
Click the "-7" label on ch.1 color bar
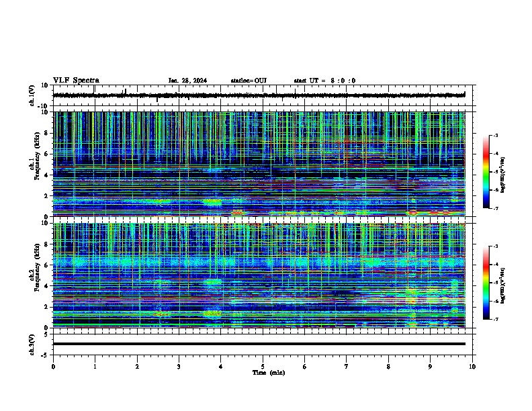click(x=495, y=208)
